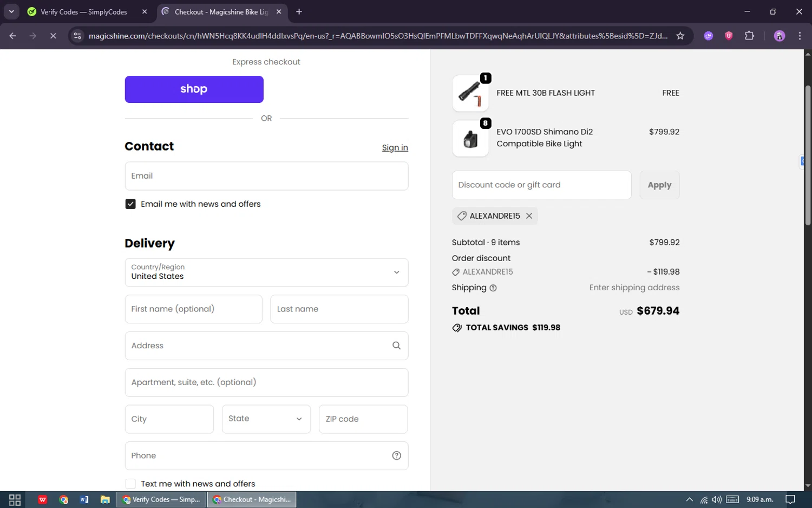Focus the Email input field
Image resolution: width=812 pixels, height=508 pixels.
(266, 176)
